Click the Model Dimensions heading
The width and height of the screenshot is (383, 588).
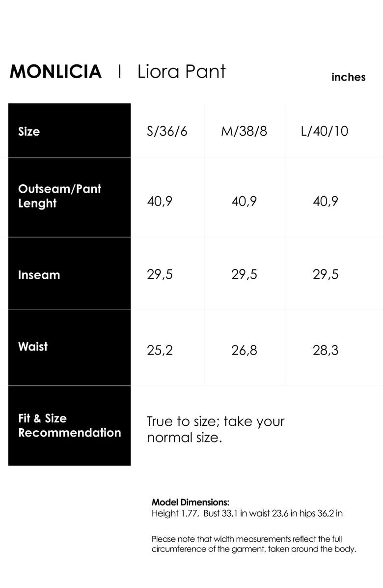191,502
